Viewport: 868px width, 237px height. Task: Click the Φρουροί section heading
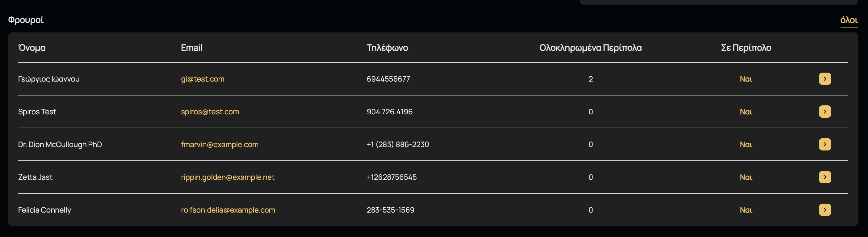pos(26,20)
